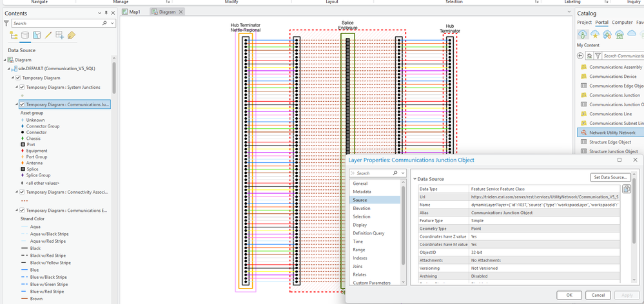This screenshot has width=644, height=304.
Task: Open Layer Properties search dropdown arrow
Action: [403, 173]
